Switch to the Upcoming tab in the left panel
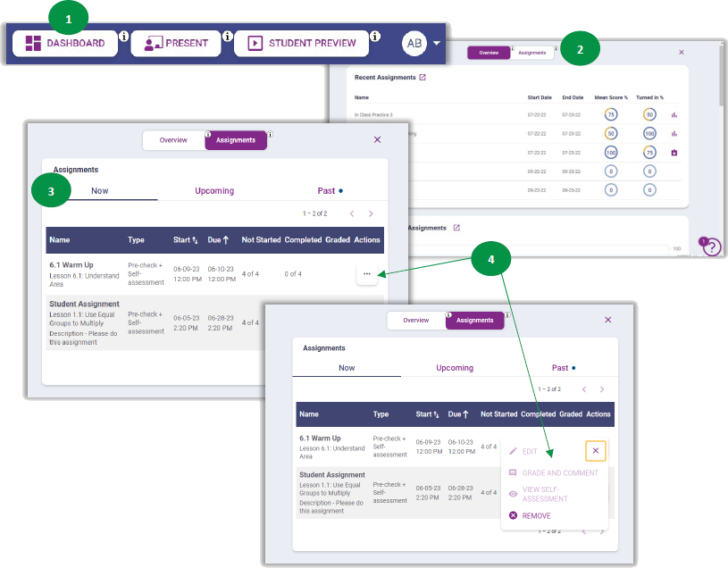Image resolution: width=728 pixels, height=568 pixels. click(214, 191)
